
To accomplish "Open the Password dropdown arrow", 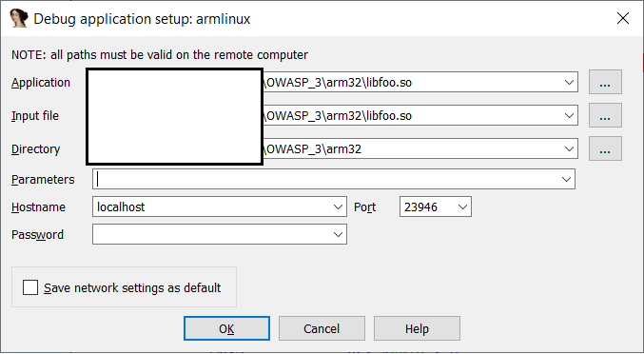I will [x=338, y=234].
